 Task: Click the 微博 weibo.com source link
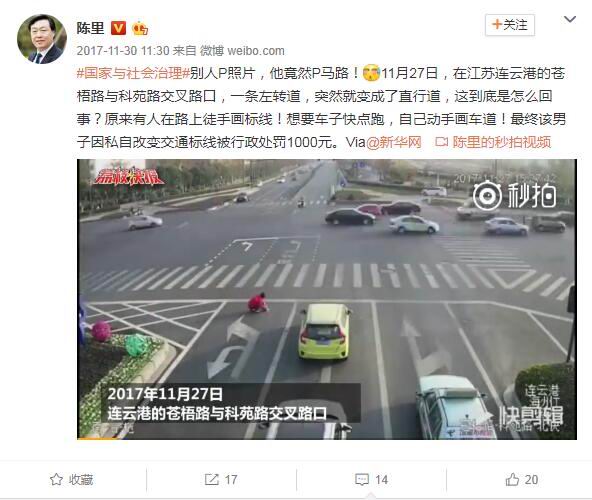point(242,51)
